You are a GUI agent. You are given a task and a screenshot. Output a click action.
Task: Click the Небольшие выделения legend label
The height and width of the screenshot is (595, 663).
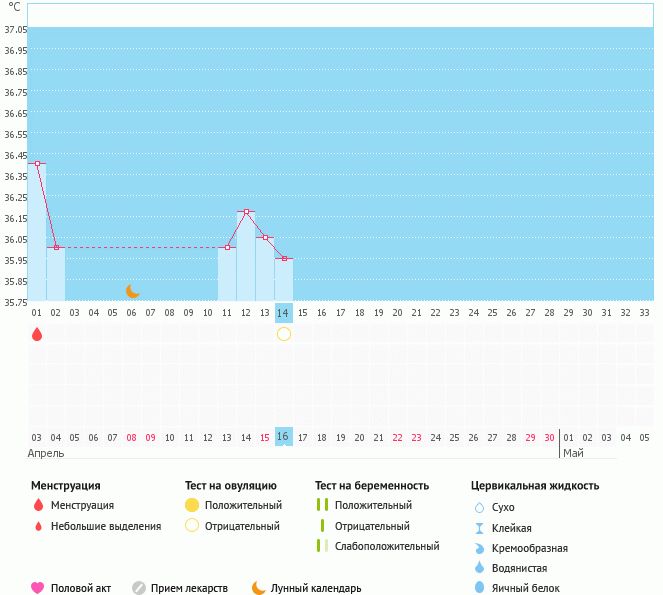tap(105, 526)
